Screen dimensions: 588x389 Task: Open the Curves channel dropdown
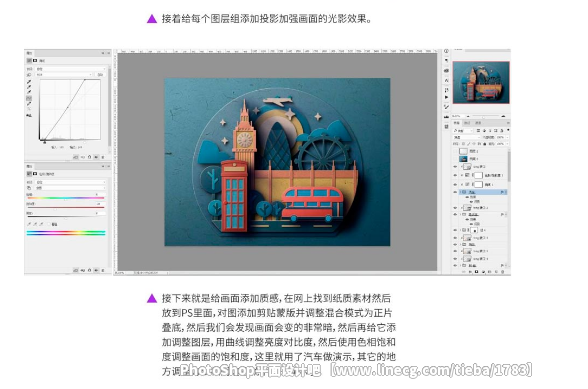[x=64, y=75]
